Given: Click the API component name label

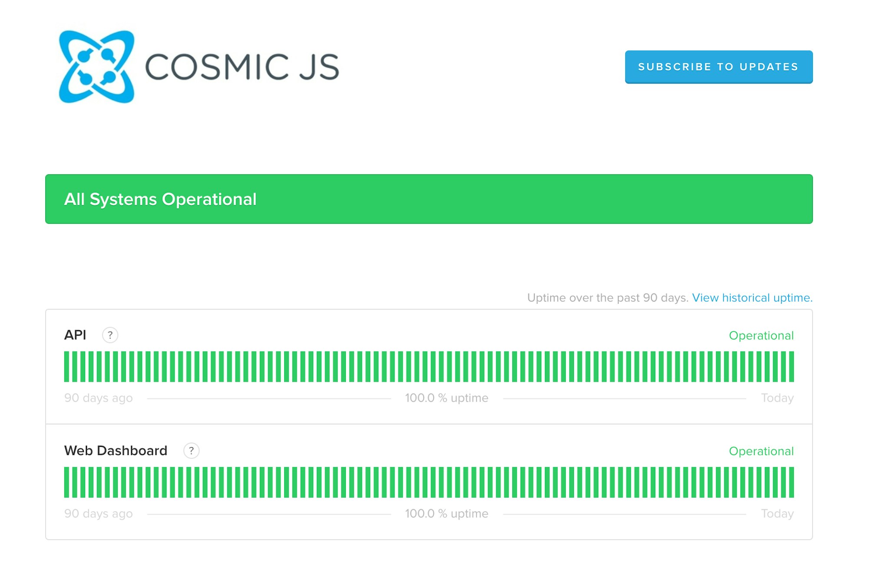Looking at the screenshot, I should pyautogui.click(x=75, y=335).
